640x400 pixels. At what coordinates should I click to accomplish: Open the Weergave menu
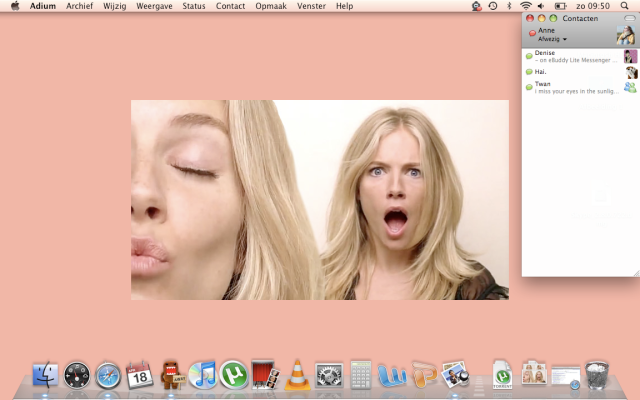(x=154, y=6)
